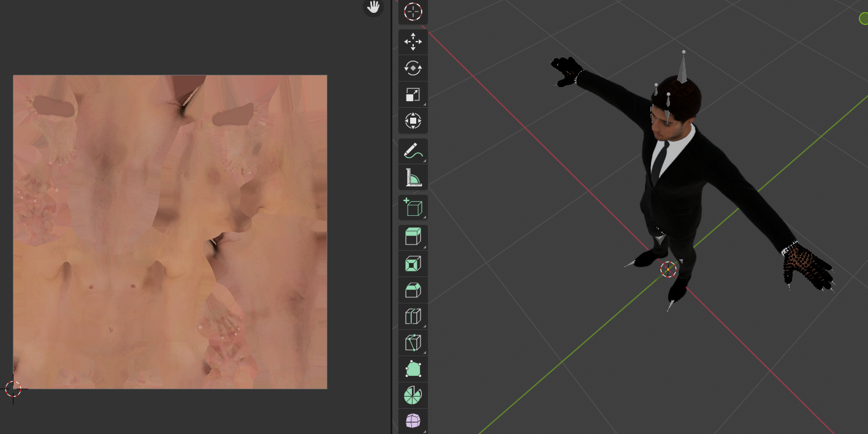Screen dimensions: 868x434
Task: Select the Smooth tool at toolbar bottom
Action: pyautogui.click(x=413, y=421)
